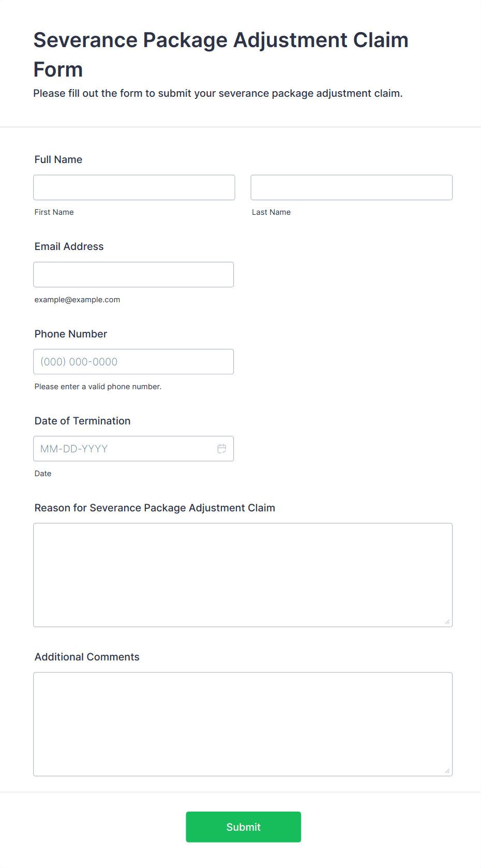Grab the Reason textarea resize handle
481x868 pixels.
(447, 622)
